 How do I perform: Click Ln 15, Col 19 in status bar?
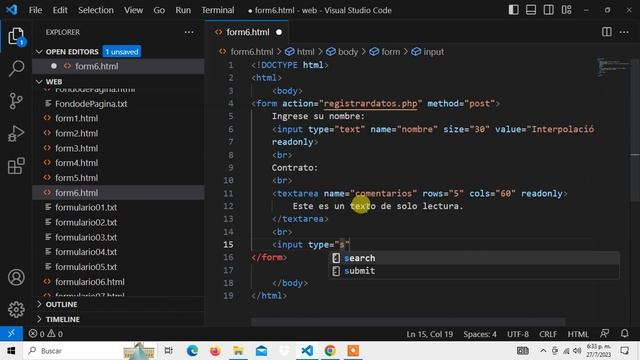(429, 334)
